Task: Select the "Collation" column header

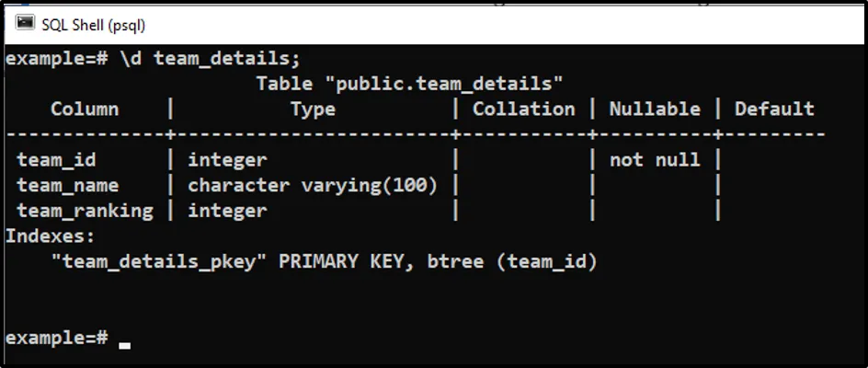Action: click(x=523, y=109)
